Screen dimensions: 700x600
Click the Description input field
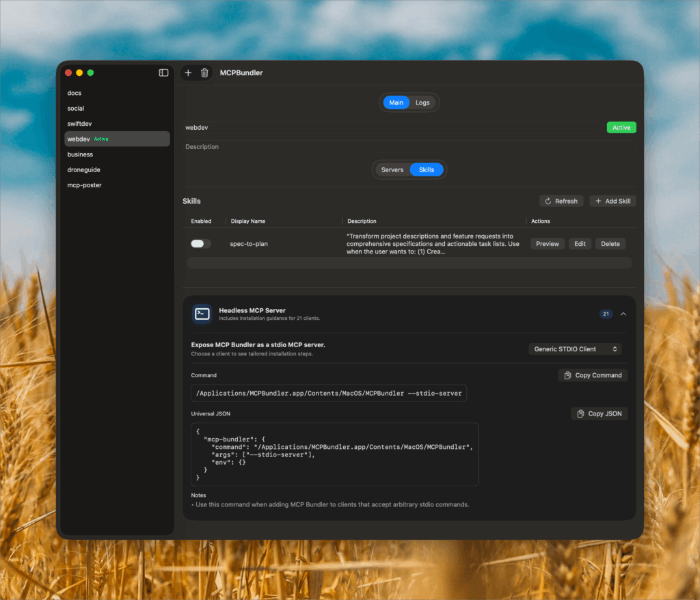click(x=410, y=147)
